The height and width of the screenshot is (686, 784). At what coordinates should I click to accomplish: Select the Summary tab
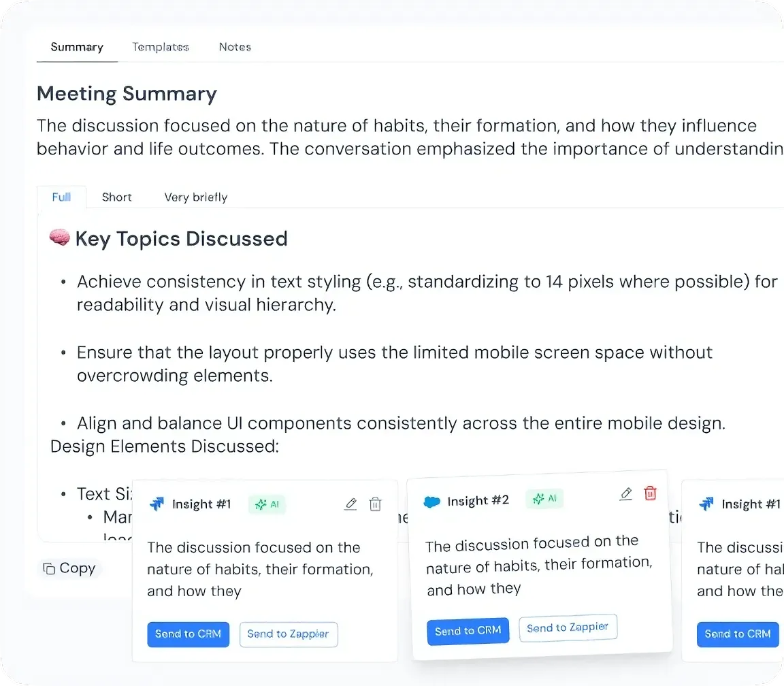tap(76, 47)
